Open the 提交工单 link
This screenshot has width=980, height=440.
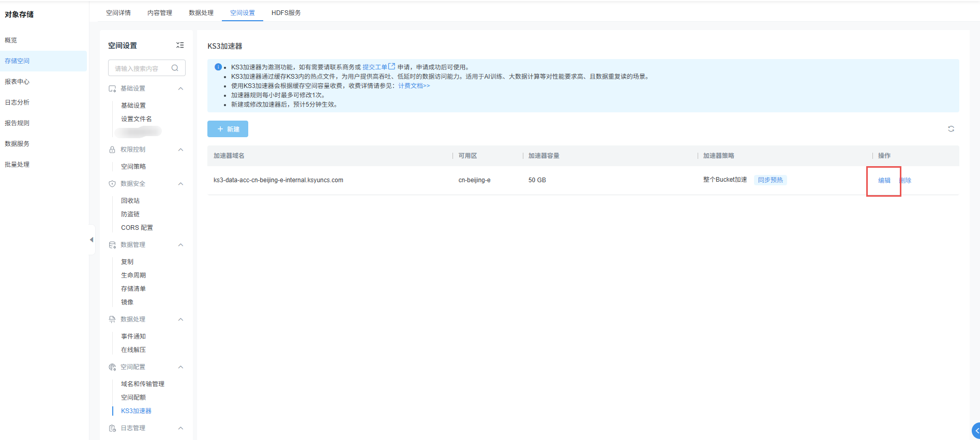pos(375,67)
